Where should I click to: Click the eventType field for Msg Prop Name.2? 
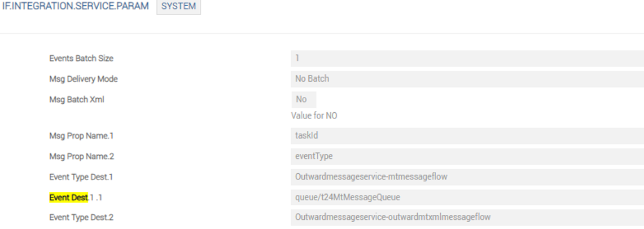click(467, 155)
